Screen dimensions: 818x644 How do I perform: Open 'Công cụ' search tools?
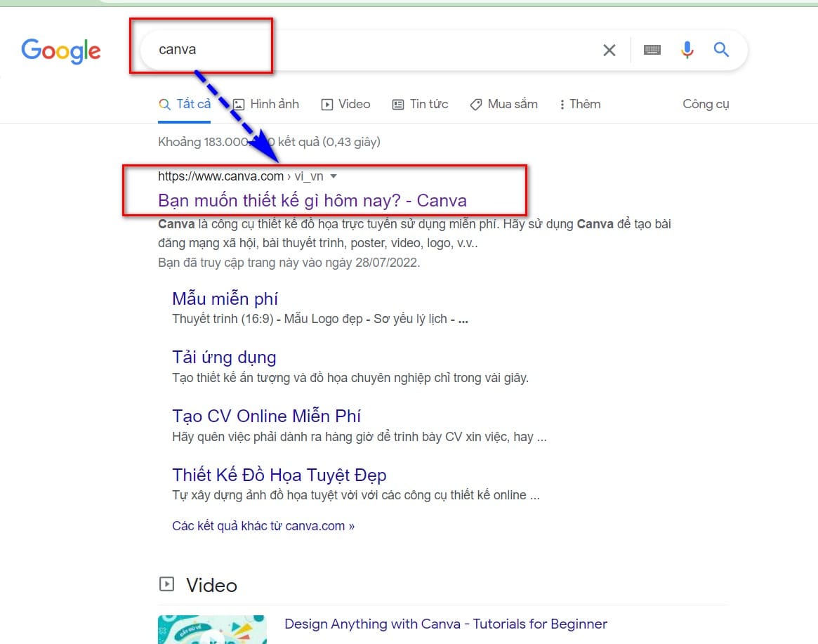[x=706, y=104]
